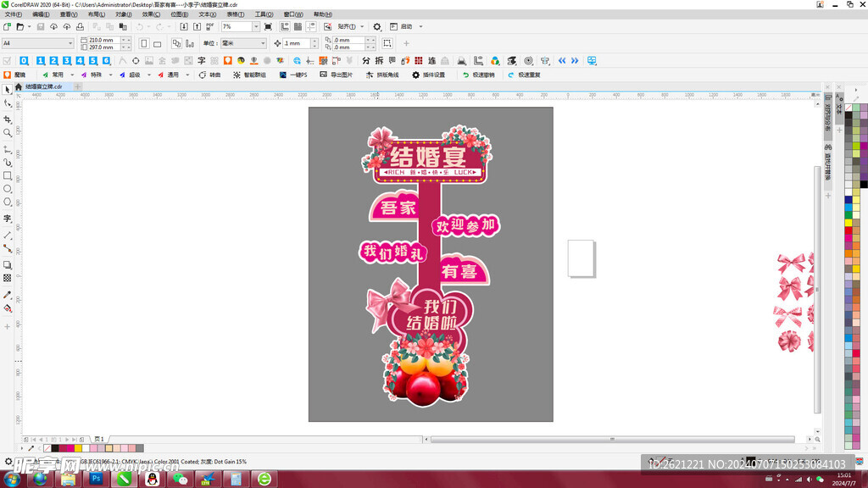Screen dimensions: 868x488
Task: Open the 效果(C) menu
Action: (x=151, y=14)
